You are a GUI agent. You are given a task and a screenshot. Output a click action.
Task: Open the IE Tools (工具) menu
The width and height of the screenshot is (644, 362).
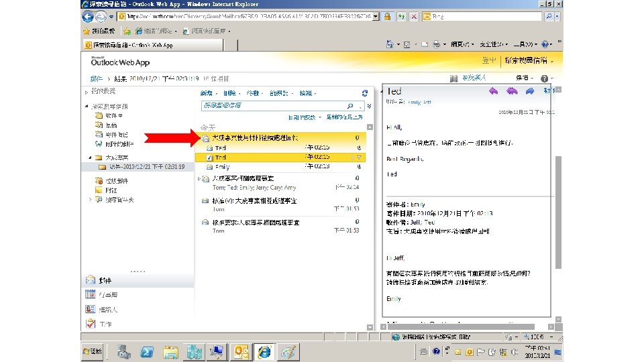[525, 44]
